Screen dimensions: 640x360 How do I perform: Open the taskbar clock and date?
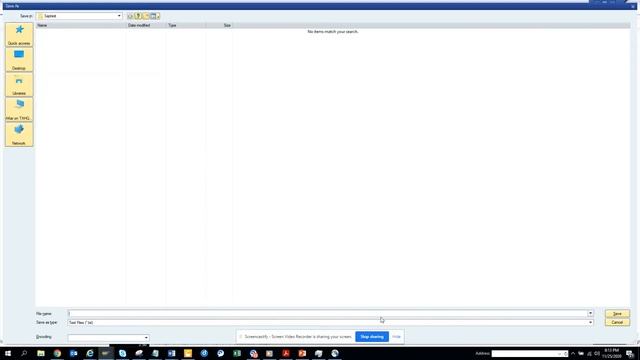point(611,353)
